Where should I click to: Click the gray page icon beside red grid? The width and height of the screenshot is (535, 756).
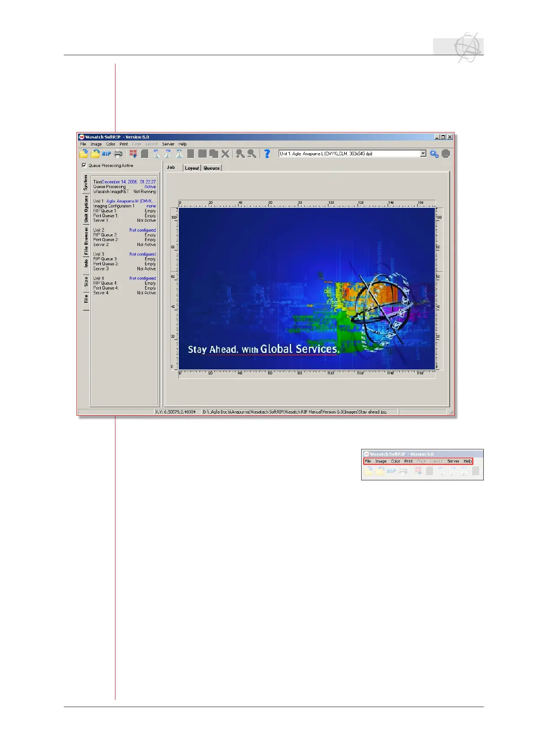tap(145, 154)
